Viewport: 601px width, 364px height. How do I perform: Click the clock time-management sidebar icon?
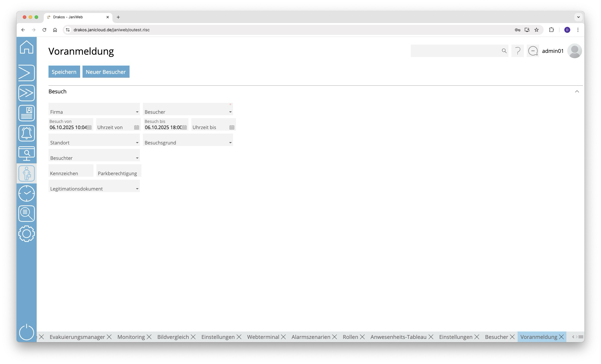pos(27,194)
